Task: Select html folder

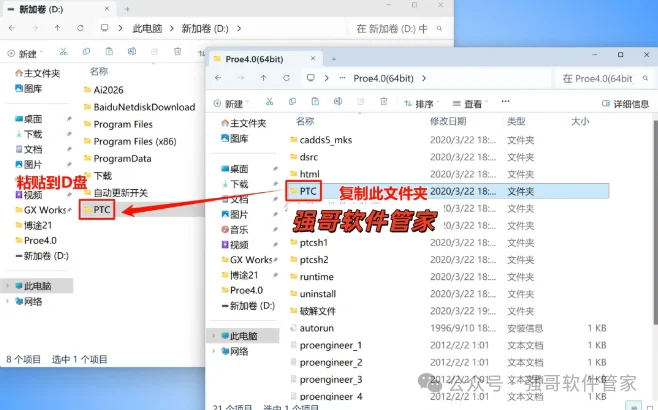Action: tap(305, 174)
